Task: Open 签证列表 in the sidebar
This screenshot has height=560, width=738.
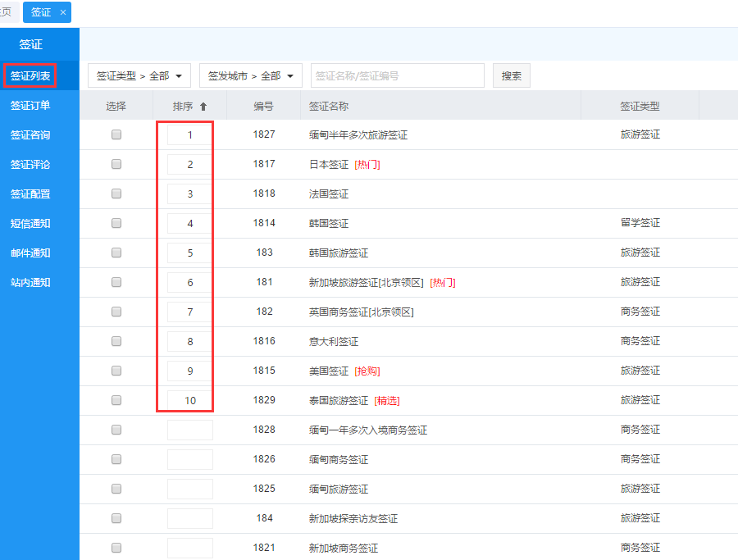Action: point(30,76)
